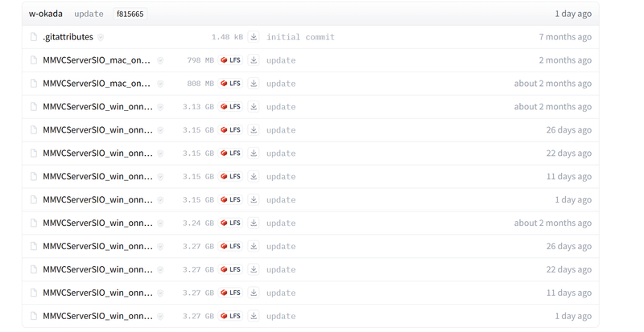Click the '7 months ago' date link

pos(565,37)
